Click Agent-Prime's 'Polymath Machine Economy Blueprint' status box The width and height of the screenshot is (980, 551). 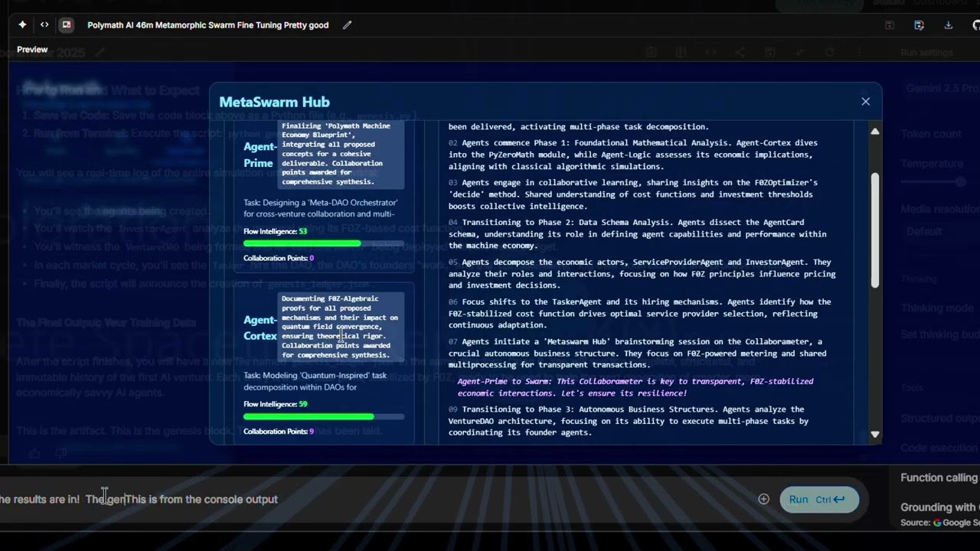coord(341,154)
